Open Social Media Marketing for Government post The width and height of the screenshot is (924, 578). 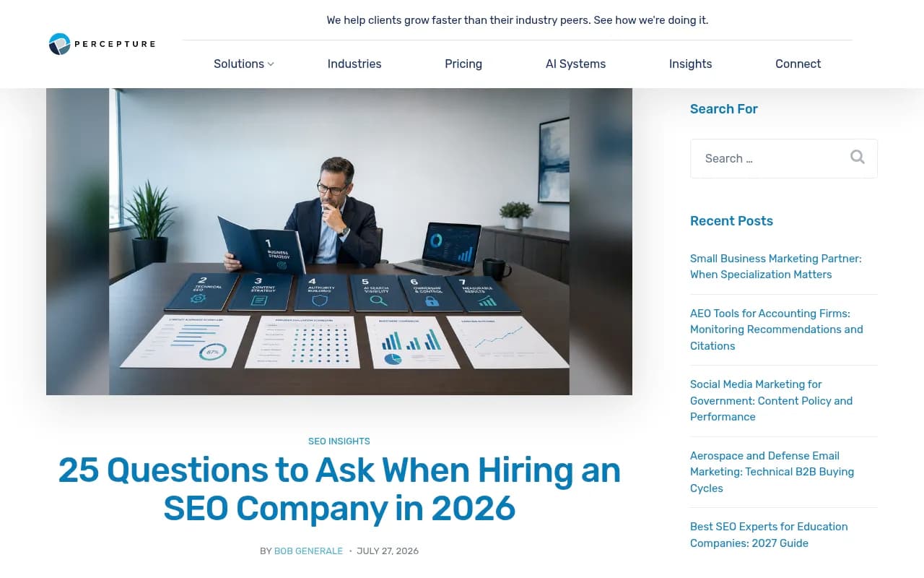(x=771, y=400)
